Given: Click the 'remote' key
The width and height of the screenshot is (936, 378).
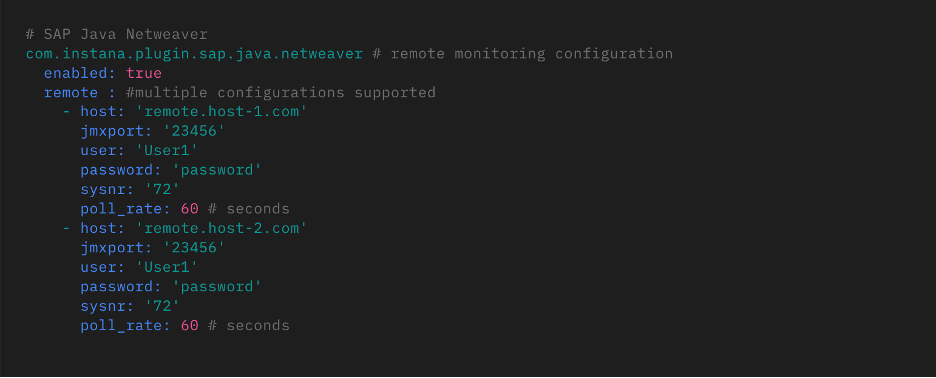Looking at the screenshot, I should coord(71,93).
